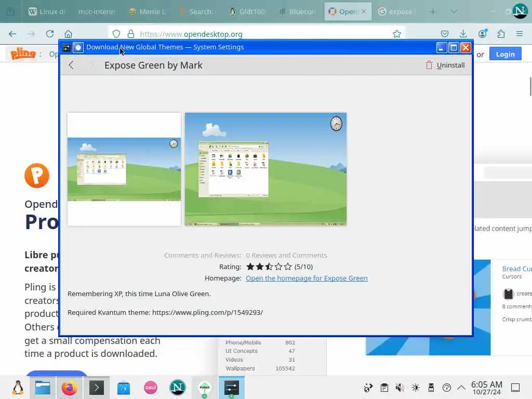
Task: Click the URL address field
Action: click(x=257, y=34)
